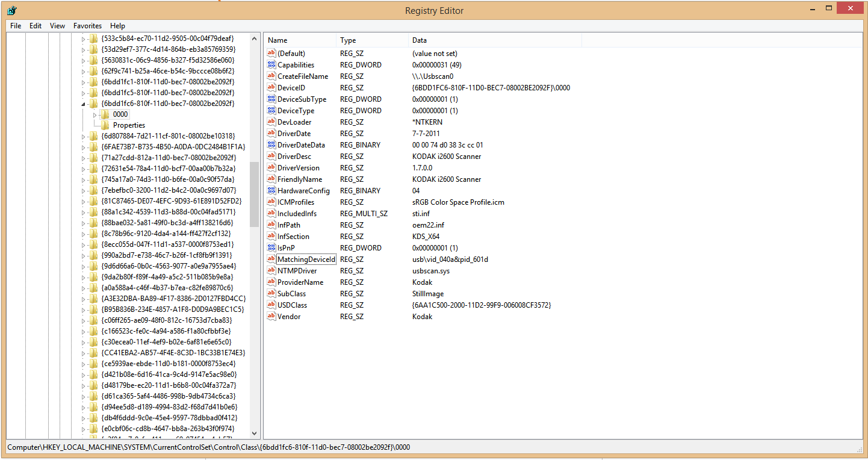Click the string icon of InfSection value

(271, 237)
